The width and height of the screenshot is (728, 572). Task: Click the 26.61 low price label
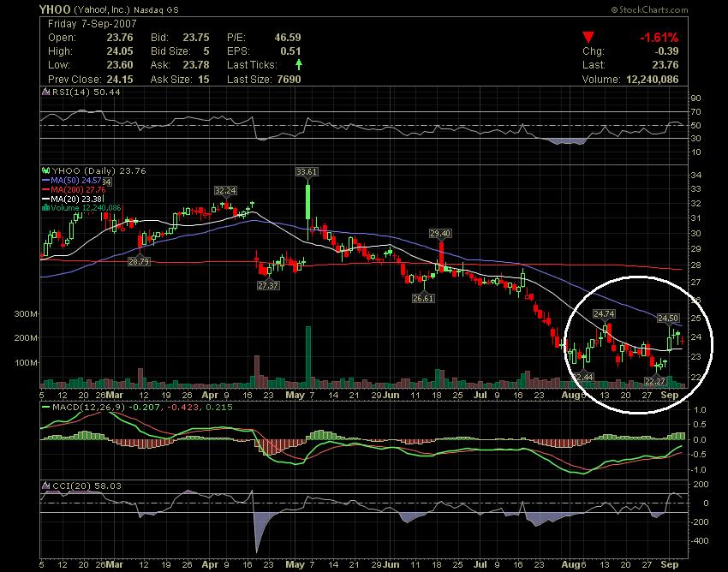[x=423, y=298]
